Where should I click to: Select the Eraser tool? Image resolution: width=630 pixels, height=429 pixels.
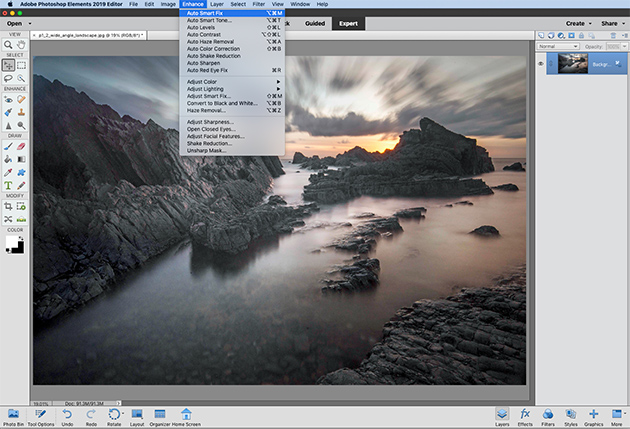[21, 146]
